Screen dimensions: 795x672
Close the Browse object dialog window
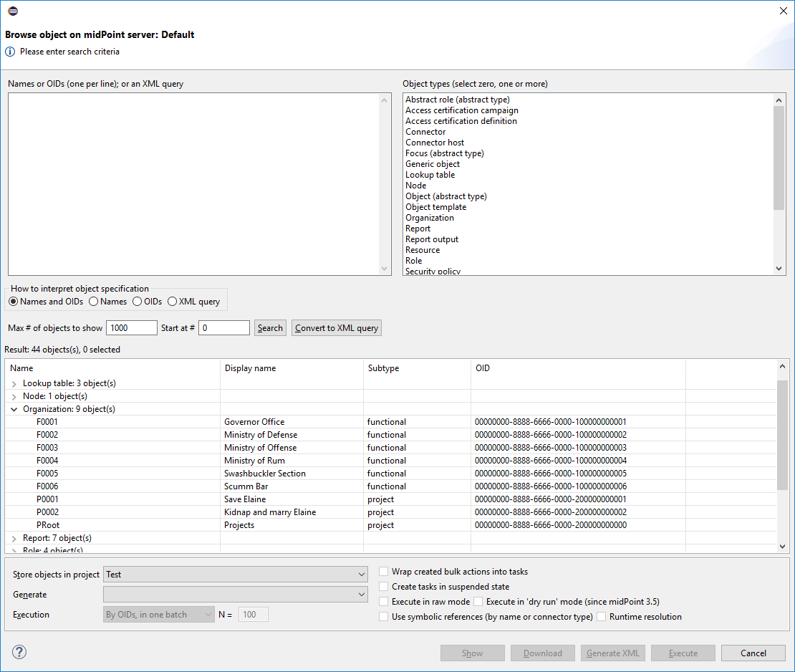[x=782, y=11]
